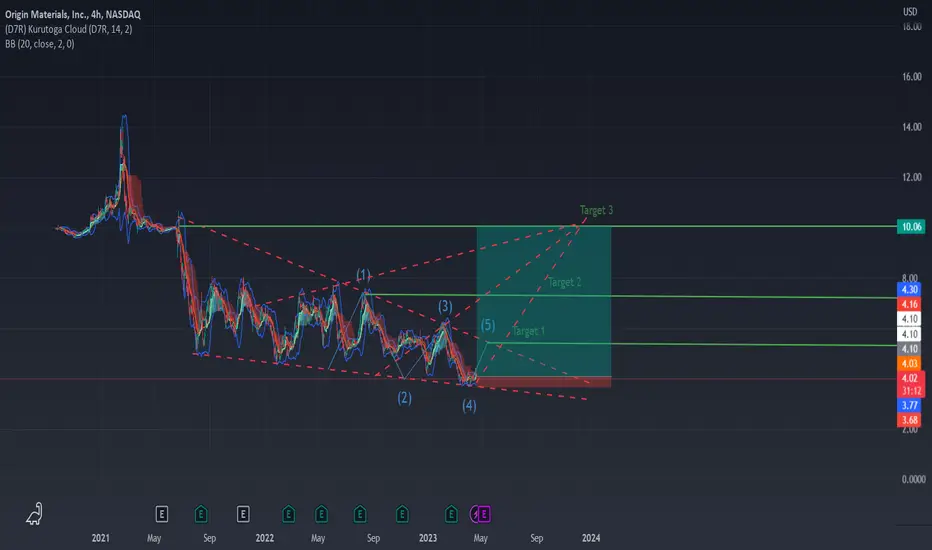
Task: Click the 0.0000 price axis label
Action: [914, 479]
